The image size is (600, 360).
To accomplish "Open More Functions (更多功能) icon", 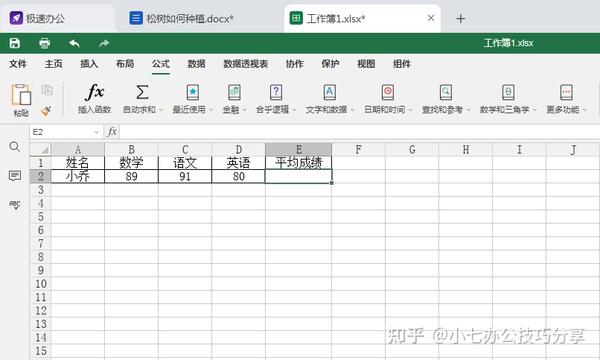I will click(566, 92).
